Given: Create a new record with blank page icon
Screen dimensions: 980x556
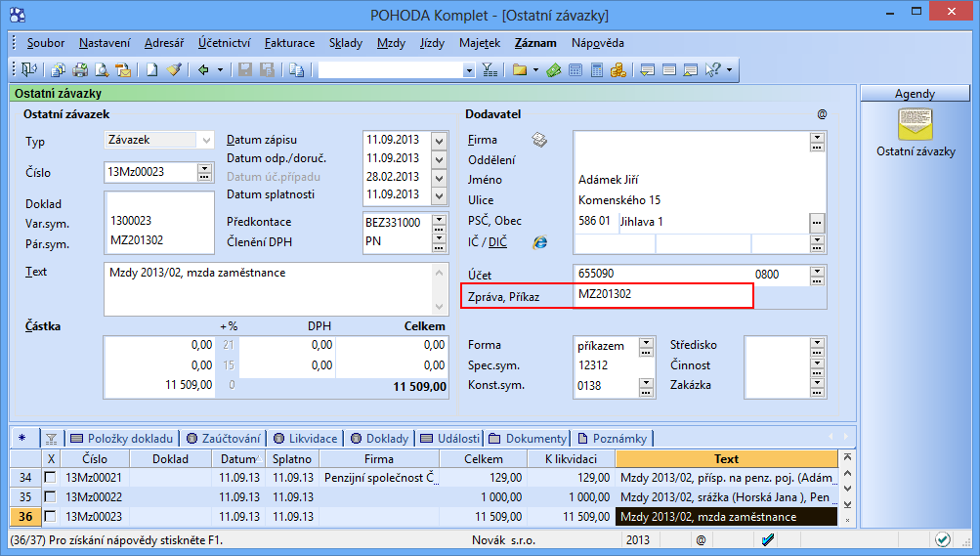Looking at the screenshot, I should coord(151,70).
